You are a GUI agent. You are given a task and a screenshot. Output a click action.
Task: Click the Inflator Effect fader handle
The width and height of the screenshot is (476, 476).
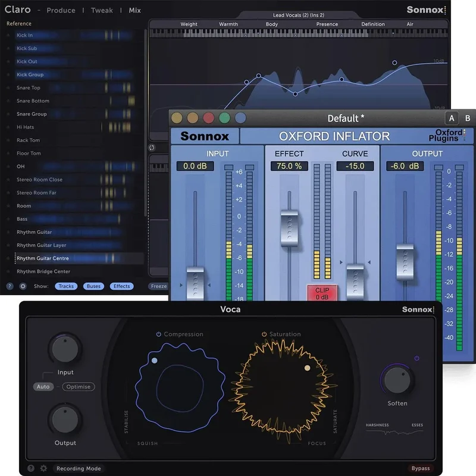tap(289, 228)
